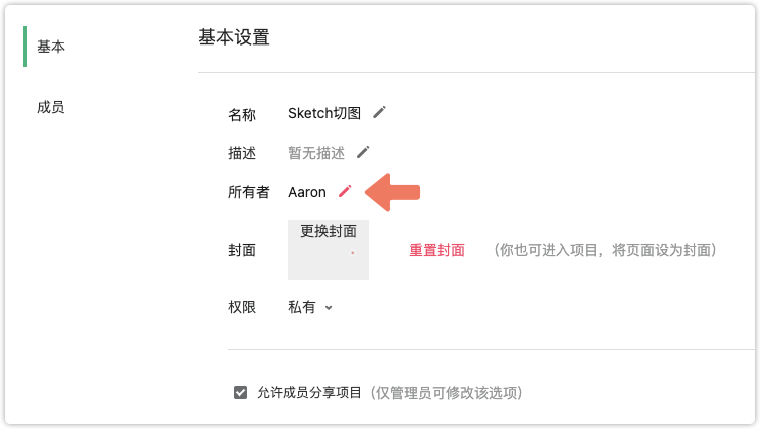Click the 重置封面 link
Image resolution: width=760 pixels, height=429 pixels.
pyautogui.click(x=437, y=250)
